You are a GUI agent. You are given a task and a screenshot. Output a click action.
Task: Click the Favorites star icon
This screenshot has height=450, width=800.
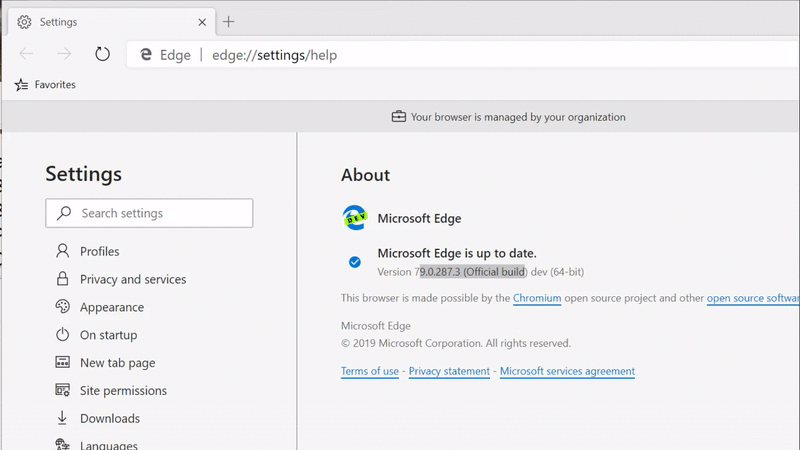tap(22, 85)
